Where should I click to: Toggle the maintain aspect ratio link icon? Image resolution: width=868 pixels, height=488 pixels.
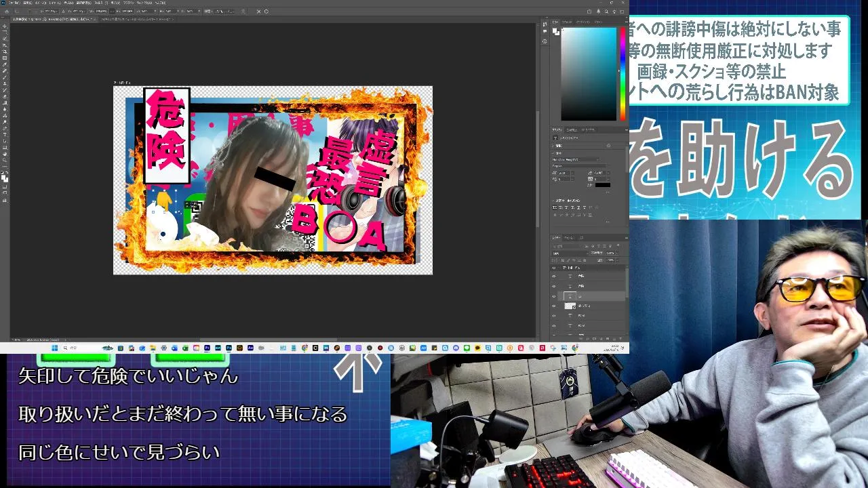pos(112,12)
